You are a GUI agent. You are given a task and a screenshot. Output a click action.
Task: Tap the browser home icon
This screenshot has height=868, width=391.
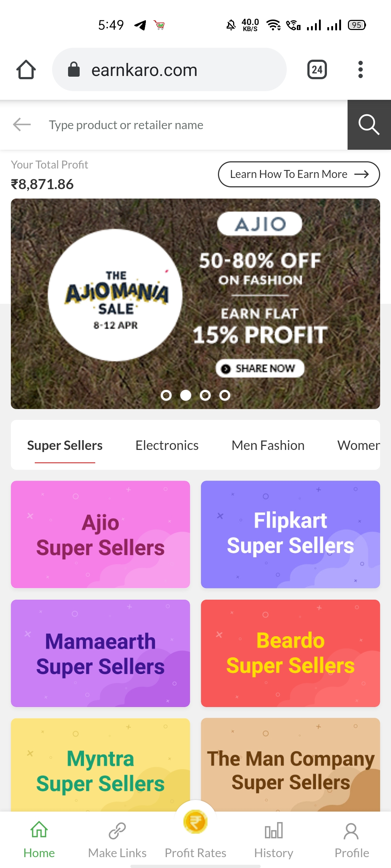coord(26,69)
